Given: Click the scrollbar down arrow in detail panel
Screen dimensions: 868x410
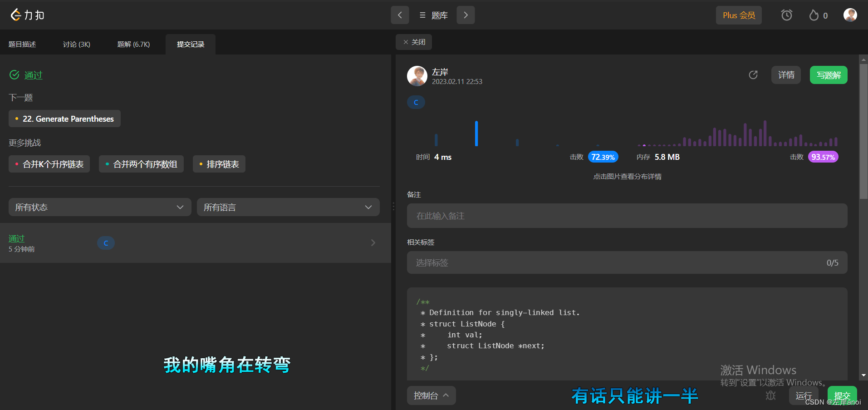Looking at the screenshot, I should tap(863, 375).
